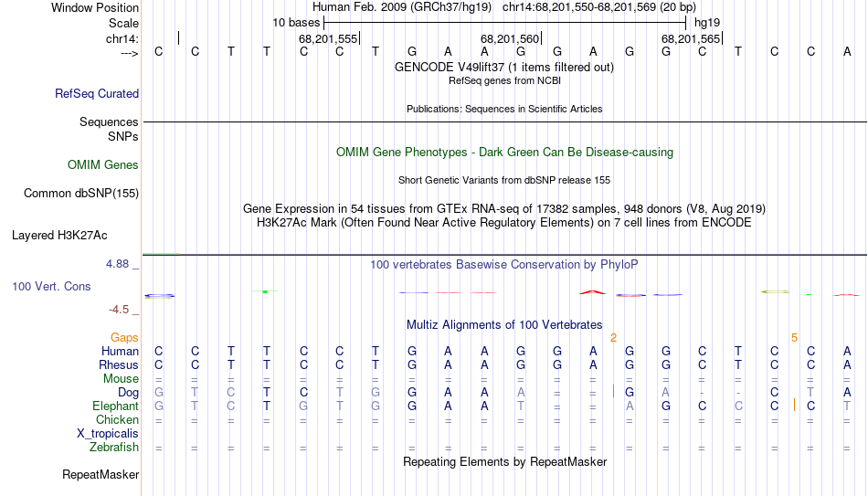Viewport: 868px width, 496px height.
Task: Click the 68,201,555 coordinate marker
Action: click(328, 38)
